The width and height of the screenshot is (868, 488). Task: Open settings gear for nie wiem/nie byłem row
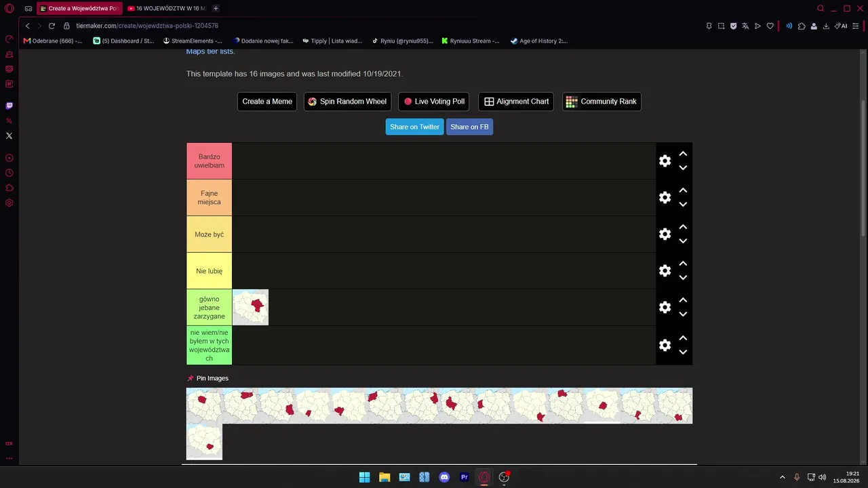pyautogui.click(x=665, y=345)
